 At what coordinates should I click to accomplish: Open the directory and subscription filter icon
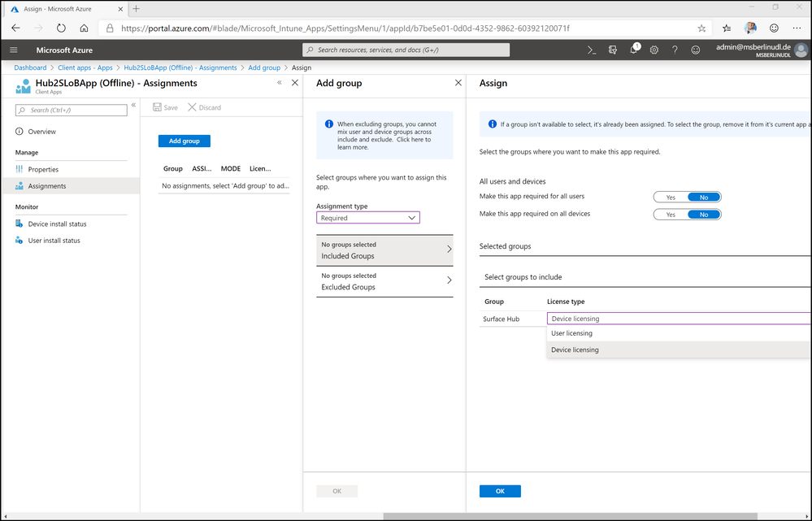(613, 50)
